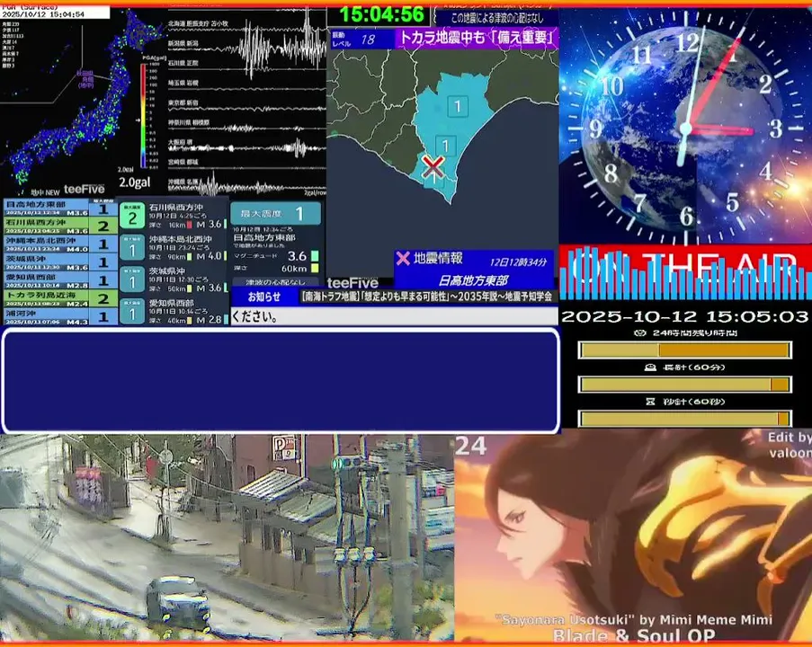
Task: Click the 津波の心配なし notice box
Action: (x=275, y=282)
